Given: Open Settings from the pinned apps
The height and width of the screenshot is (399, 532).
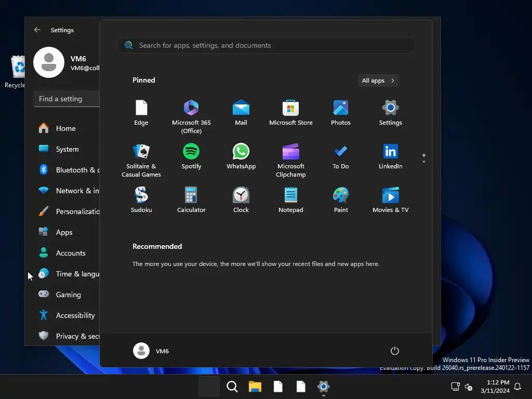Looking at the screenshot, I should click(x=391, y=113).
